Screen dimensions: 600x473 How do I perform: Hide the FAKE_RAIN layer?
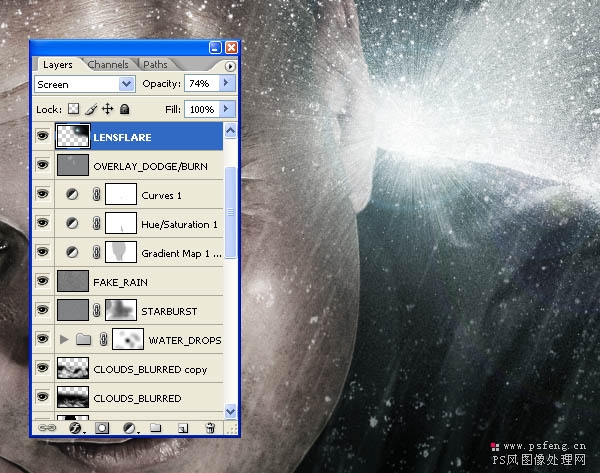click(43, 281)
